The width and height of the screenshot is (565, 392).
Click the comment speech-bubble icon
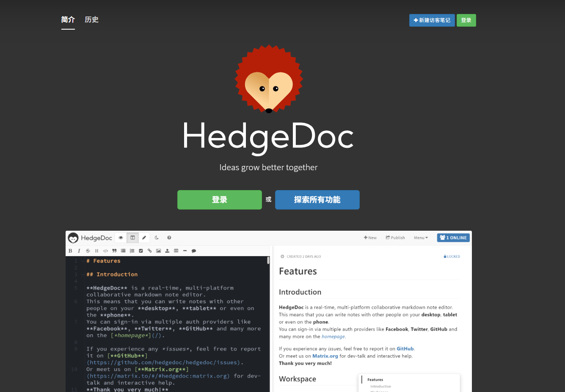pos(194,251)
